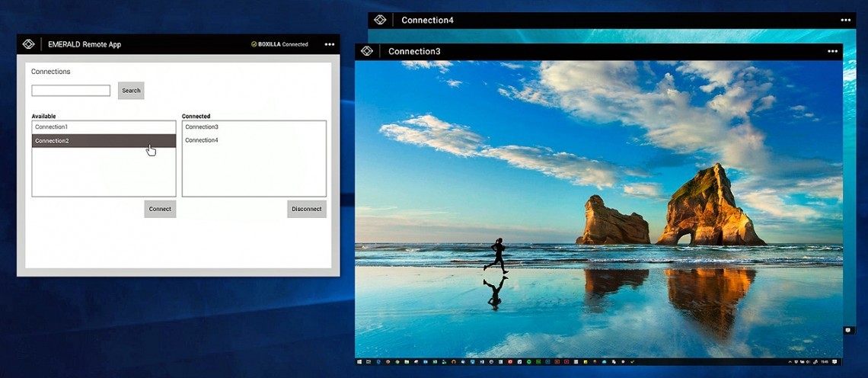Click the Search button
868x378 pixels.
tap(131, 91)
